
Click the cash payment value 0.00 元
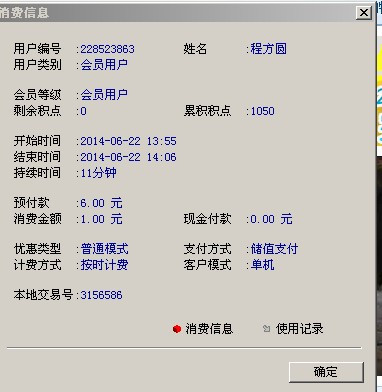click(x=271, y=219)
